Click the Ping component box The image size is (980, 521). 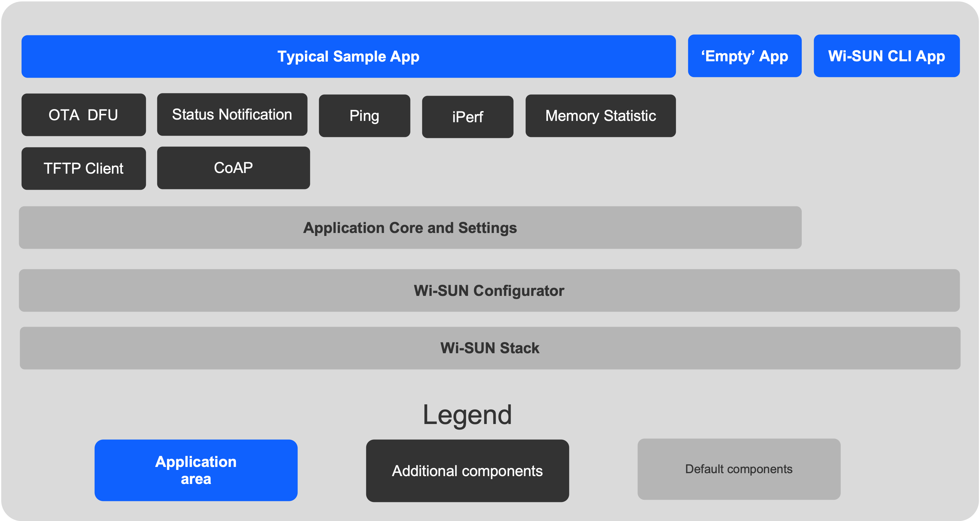pyautogui.click(x=365, y=116)
